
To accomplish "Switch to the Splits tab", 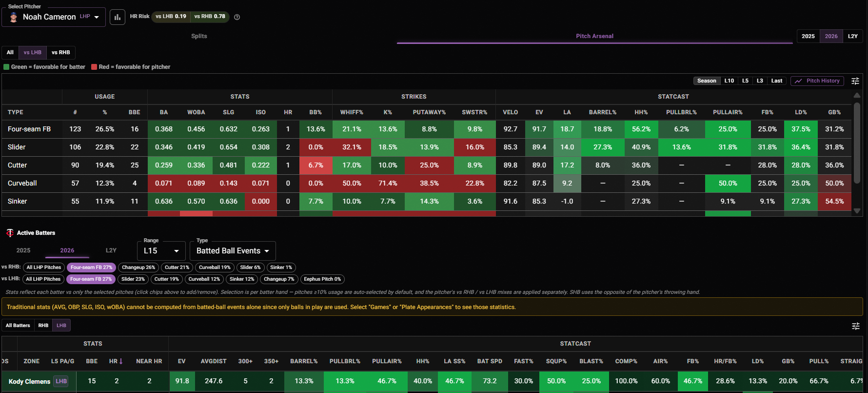I will click(x=199, y=36).
